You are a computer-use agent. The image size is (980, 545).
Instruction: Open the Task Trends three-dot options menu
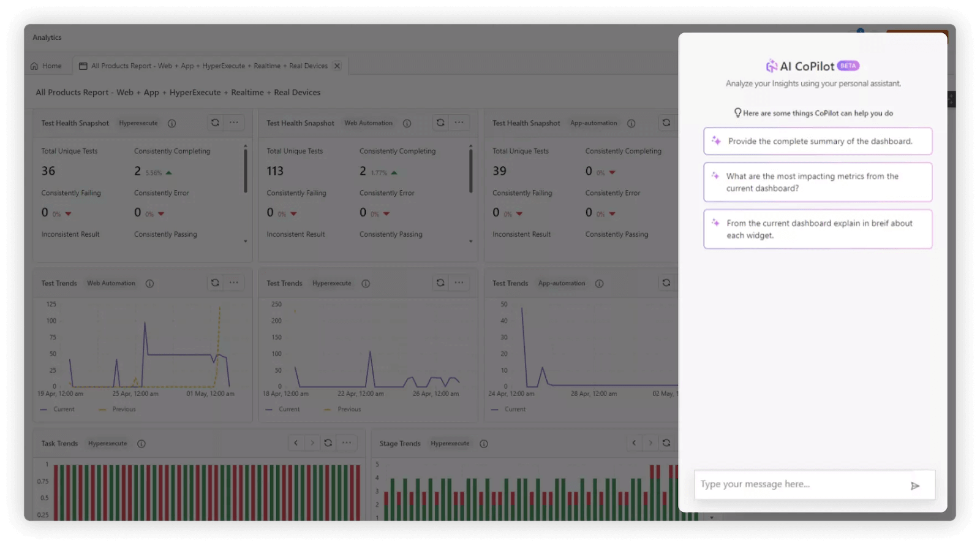click(x=347, y=443)
